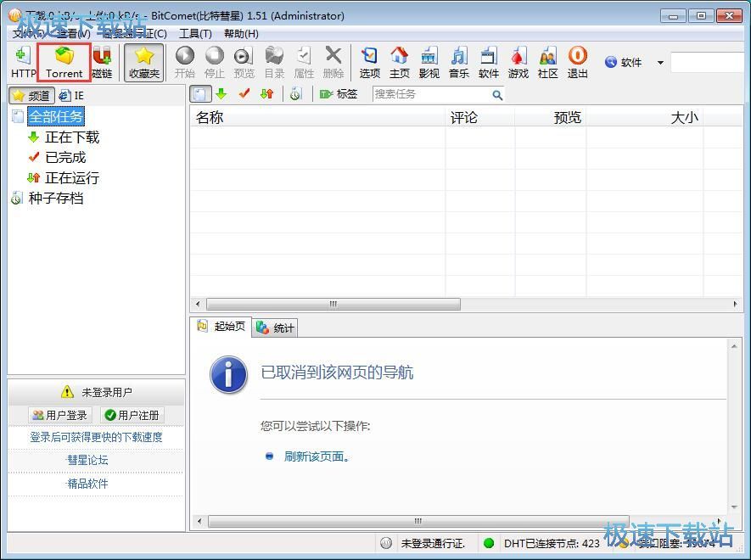Open the 彗星论坛 link

[87, 461]
